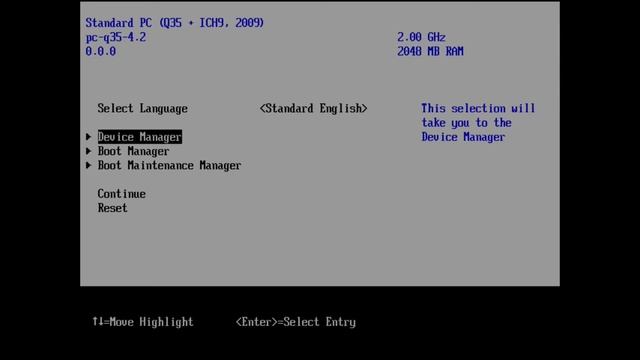This screenshot has width=640, height=360.
Task: Click the Select Language label
Action: [142, 109]
